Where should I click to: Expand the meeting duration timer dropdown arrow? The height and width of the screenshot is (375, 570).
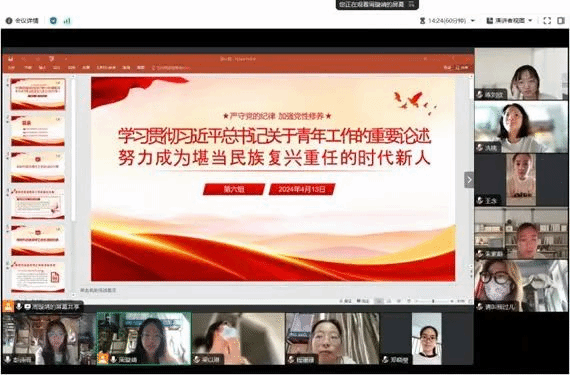473,21
